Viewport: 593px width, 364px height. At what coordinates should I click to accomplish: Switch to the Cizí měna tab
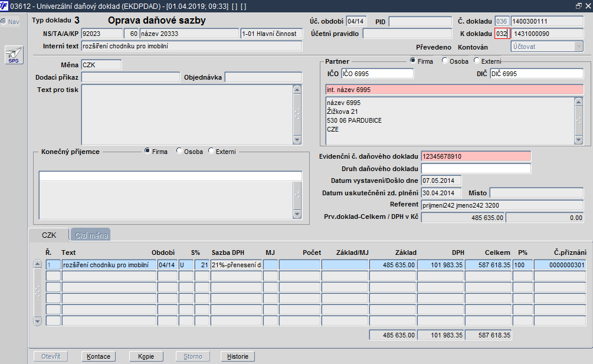point(90,235)
